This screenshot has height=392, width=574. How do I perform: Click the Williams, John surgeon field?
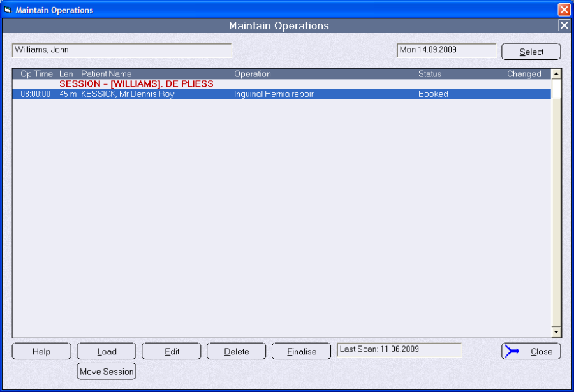[122, 50]
